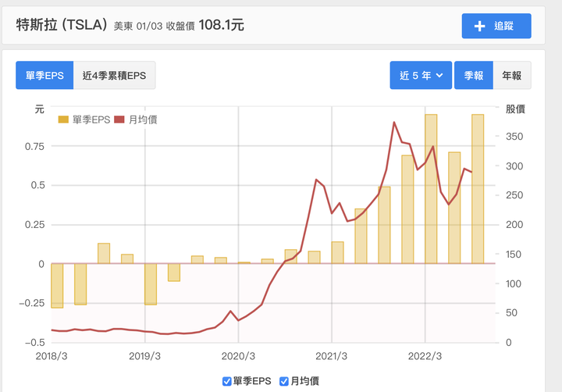Toggle the 單季EPS checkbox below chart

(227, 381)
